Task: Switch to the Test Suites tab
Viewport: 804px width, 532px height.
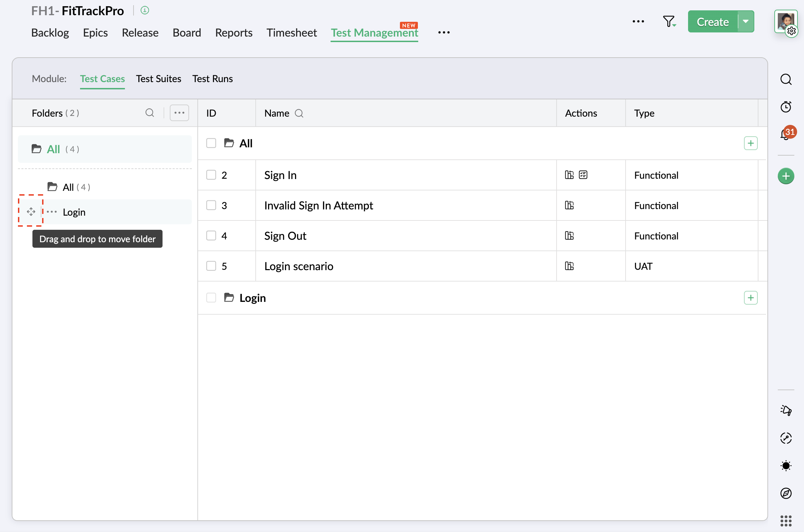Action: 158,79
